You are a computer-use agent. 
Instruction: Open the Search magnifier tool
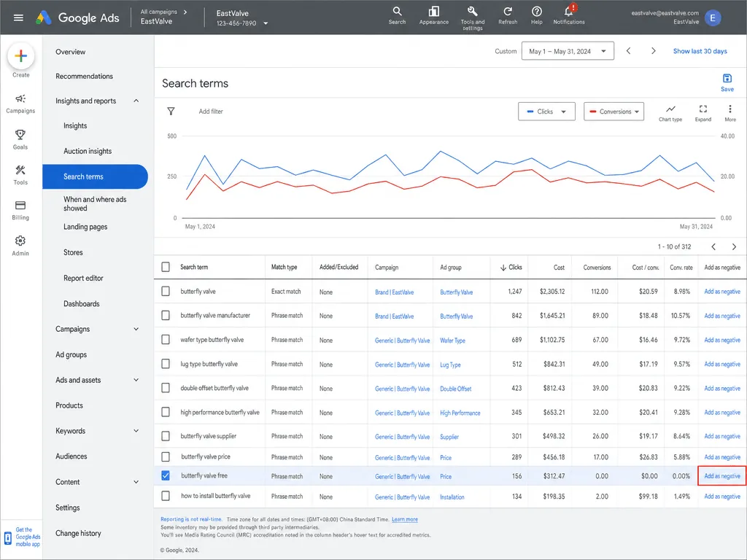397,15
